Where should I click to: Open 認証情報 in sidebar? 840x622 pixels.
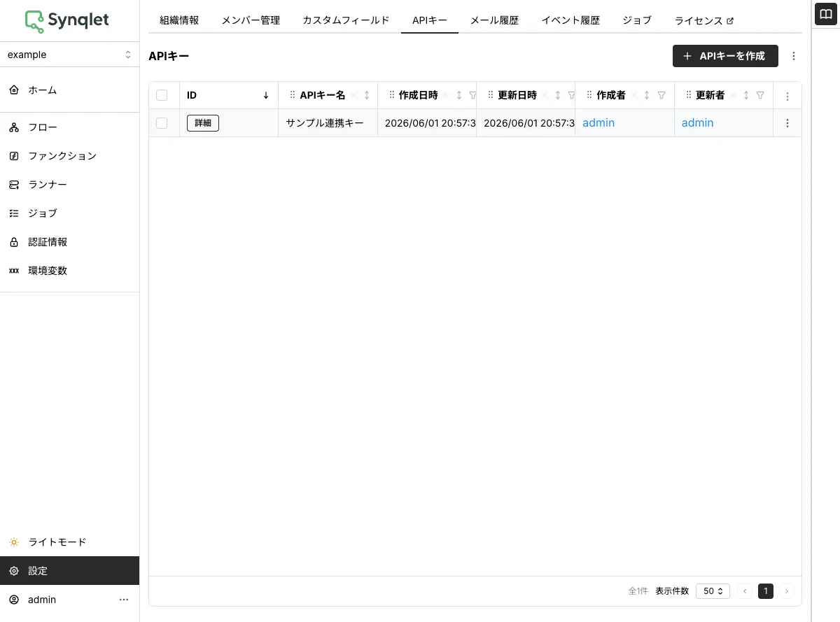(x=69, y=242)
